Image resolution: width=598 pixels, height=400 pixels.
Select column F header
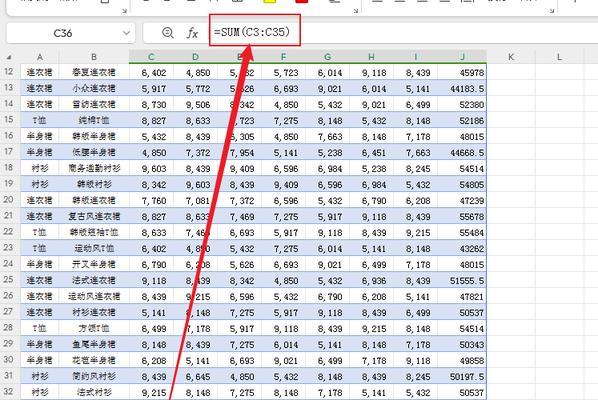(x=283, y=57)
